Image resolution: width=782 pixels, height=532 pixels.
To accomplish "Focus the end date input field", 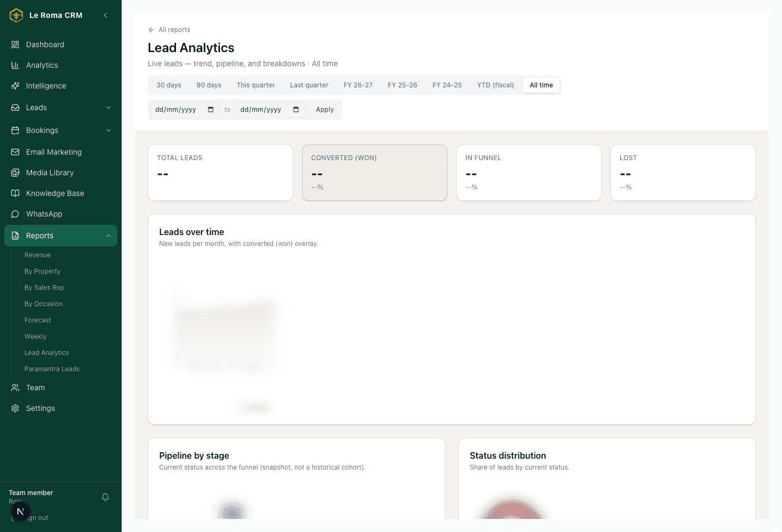I will click(270, 110).
